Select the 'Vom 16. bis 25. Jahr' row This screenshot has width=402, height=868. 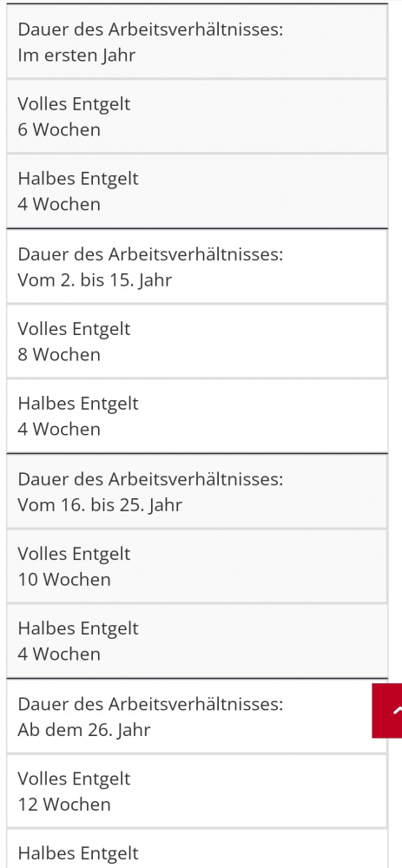197,491
